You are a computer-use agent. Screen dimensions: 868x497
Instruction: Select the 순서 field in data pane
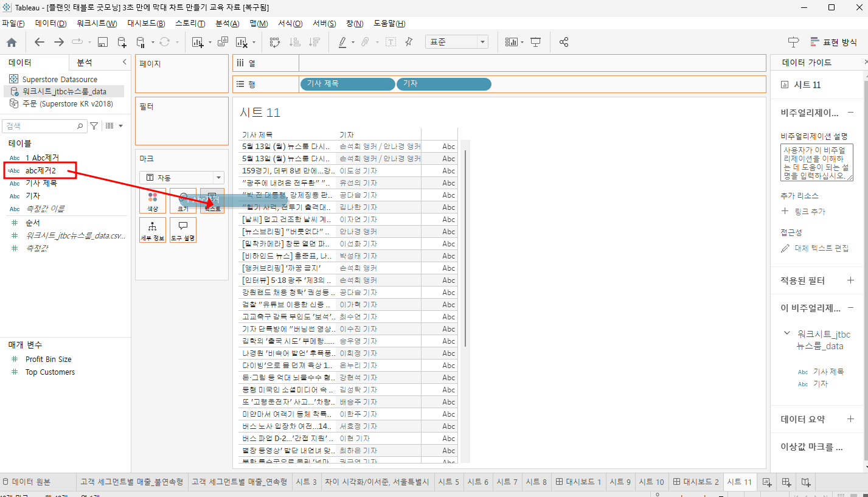pyautogui.click(x=33, y=223)
